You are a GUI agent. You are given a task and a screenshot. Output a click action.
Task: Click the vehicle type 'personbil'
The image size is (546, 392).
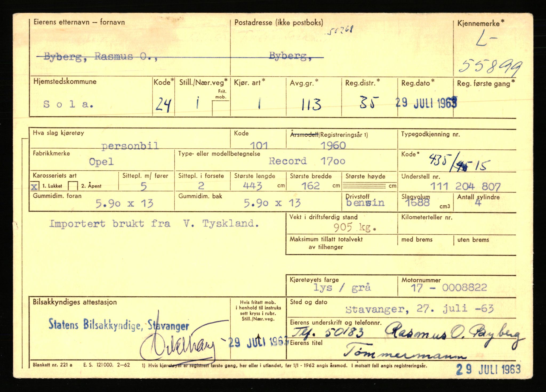(130, 146)
